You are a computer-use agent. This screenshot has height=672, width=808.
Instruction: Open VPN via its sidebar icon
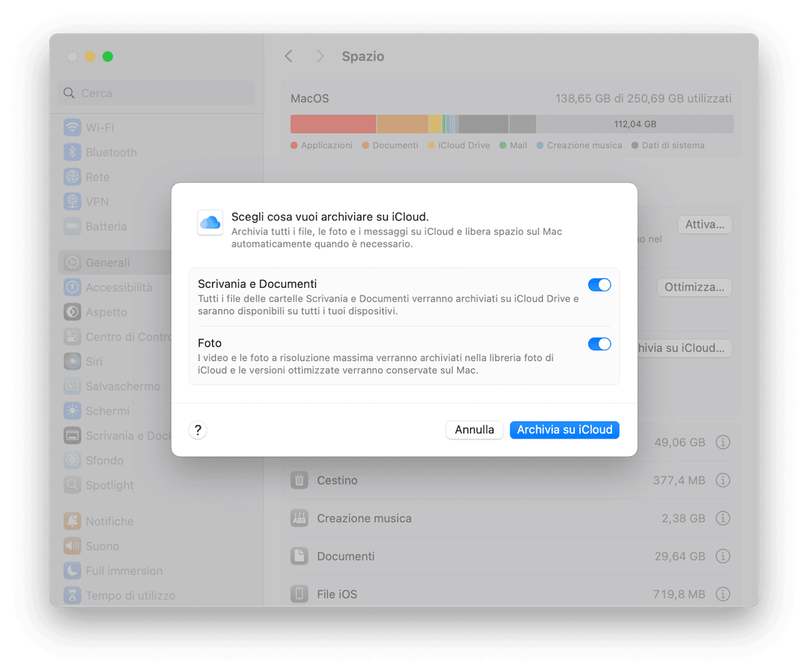72,201
